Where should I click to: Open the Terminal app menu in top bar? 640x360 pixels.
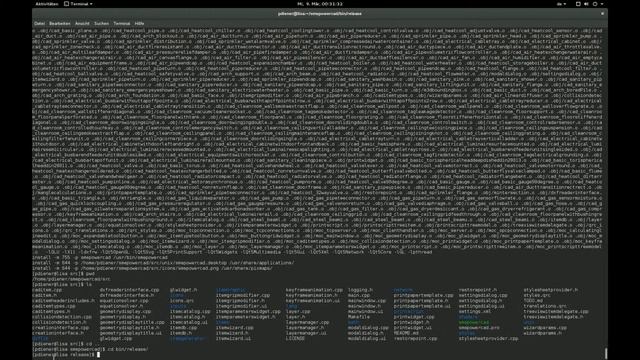click(x=78, y=4)
